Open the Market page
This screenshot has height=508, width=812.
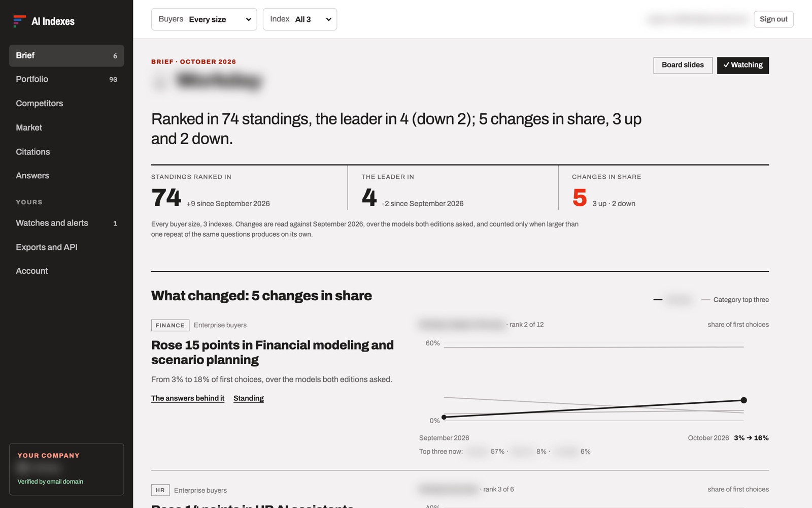click(x=66, y=128)
